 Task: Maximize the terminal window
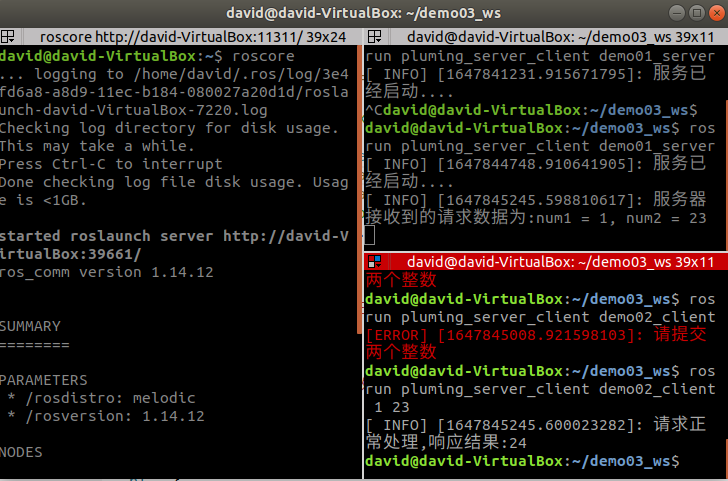(697, 13)
